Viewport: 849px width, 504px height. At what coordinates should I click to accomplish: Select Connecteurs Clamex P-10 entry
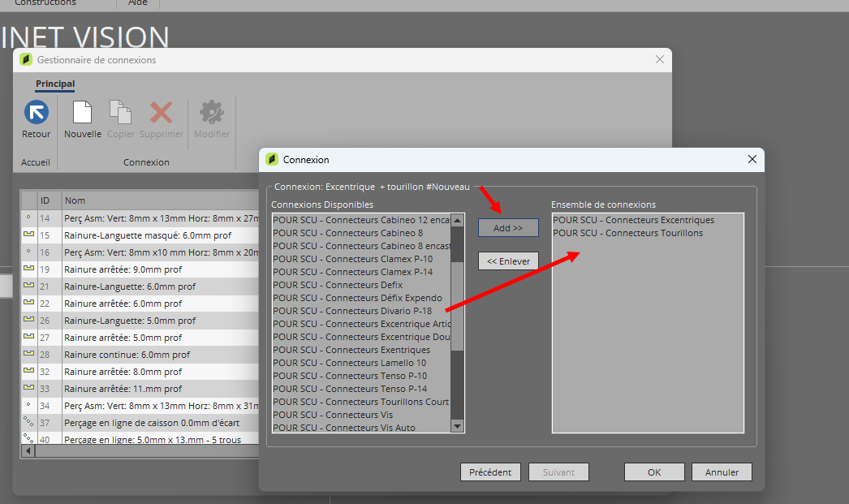(362, 259)
